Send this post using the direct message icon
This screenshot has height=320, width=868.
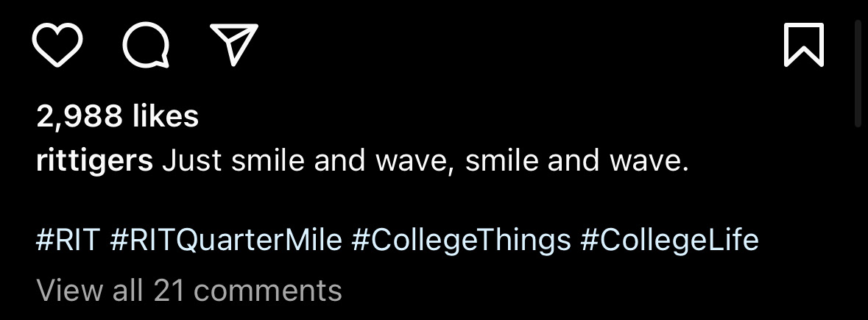point(234,45)
